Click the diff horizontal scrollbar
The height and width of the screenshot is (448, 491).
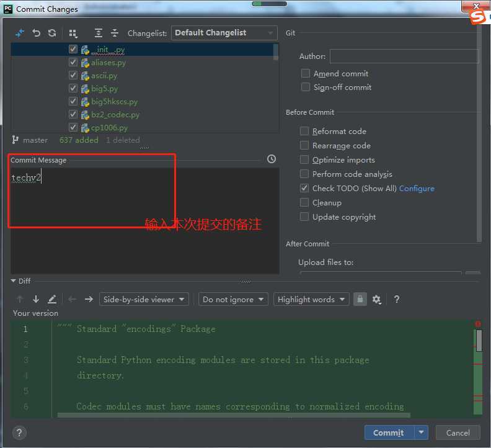pos(234,415)
